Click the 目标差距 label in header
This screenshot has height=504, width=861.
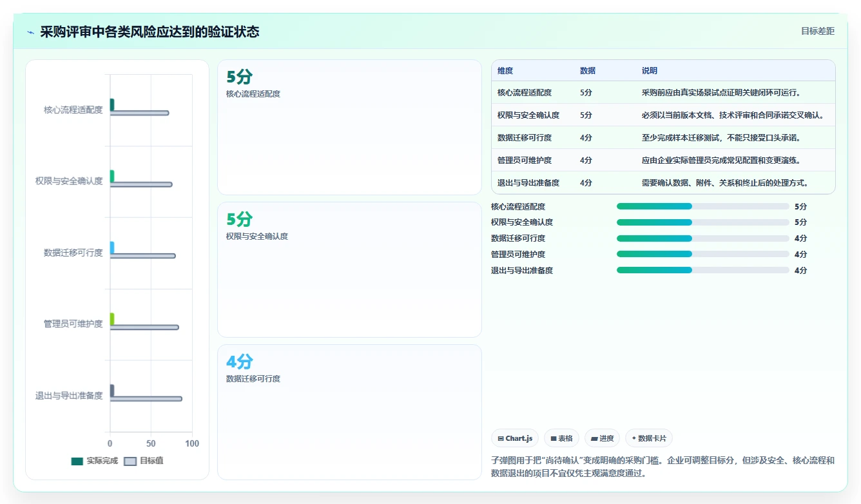(818, 31)
